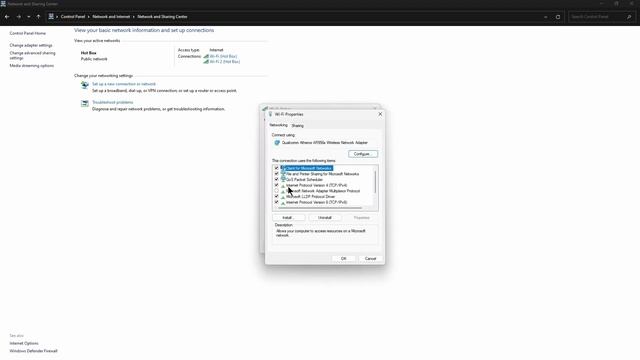Open Set up a new connection or network
This screenshot has width=640, height=360.
click(124, 84)
